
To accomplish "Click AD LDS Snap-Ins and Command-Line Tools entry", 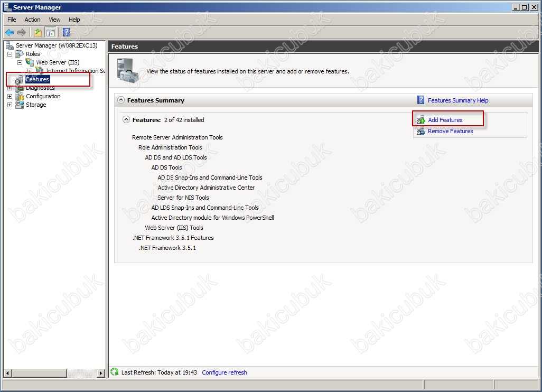I will [x=205, y=208].
